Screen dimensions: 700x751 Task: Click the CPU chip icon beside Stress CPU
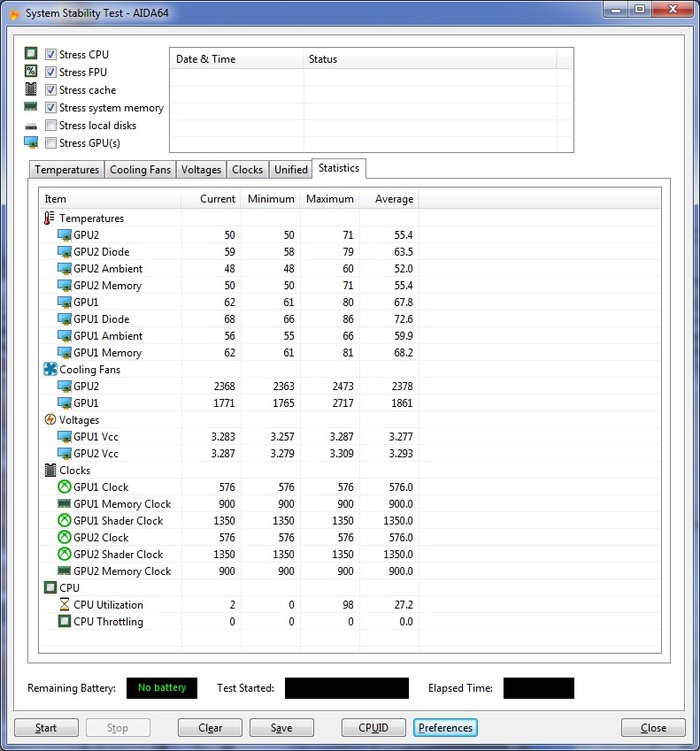tap(31, 53)
